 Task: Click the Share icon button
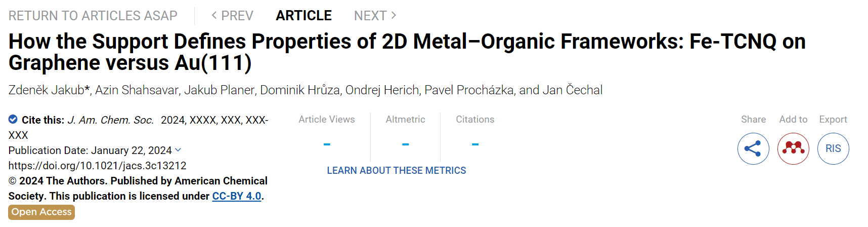(753, 148)
